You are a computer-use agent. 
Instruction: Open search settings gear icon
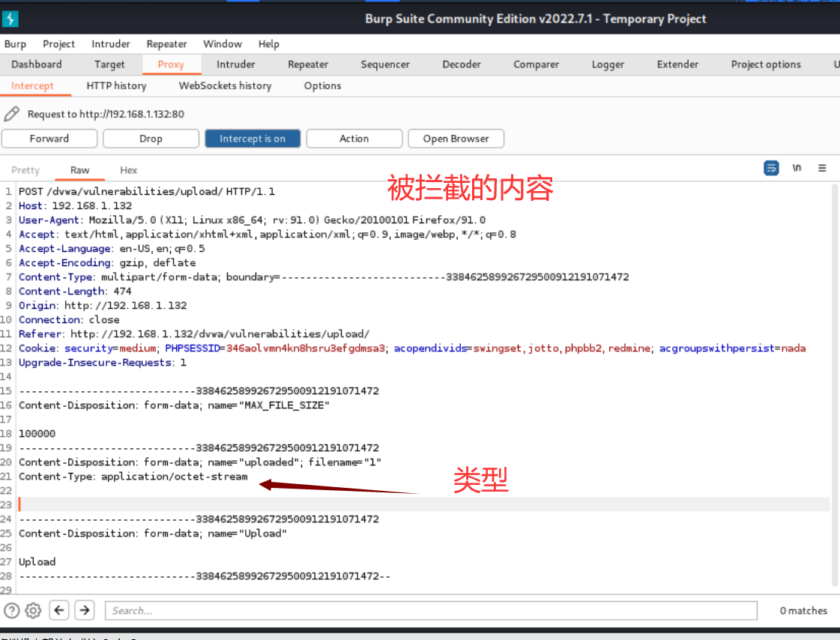(x=33, y=611)
